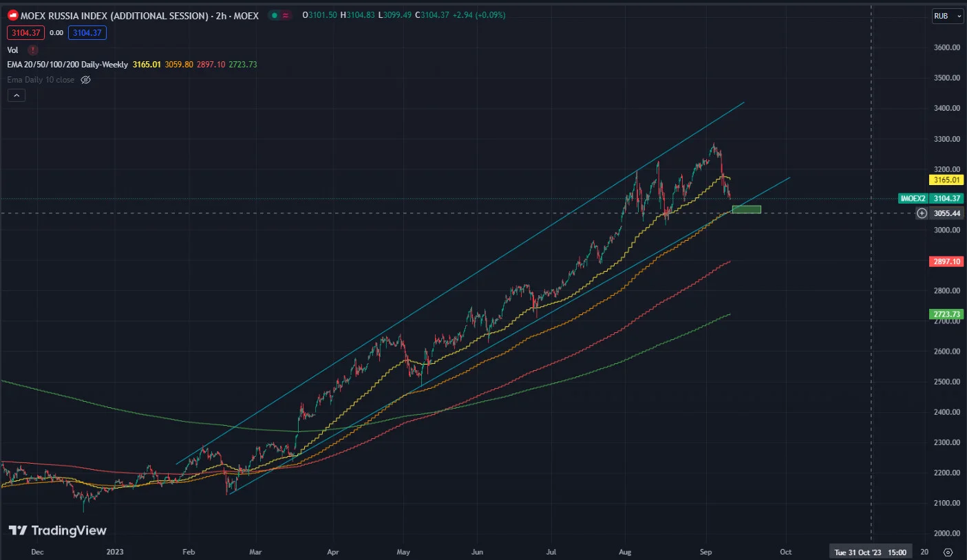The width and height of the screenshot is (967, 560).
Task: Show the hidden Ema Daily 10 close indicator
Action: tap(86, 80)
